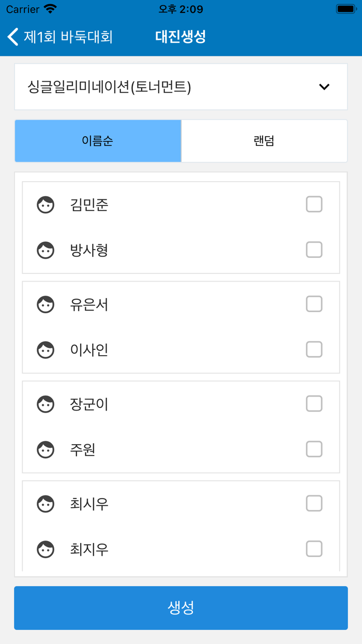Check the box for 주원
The height and width of the screenshot is (644, 362).
(314, 449)
